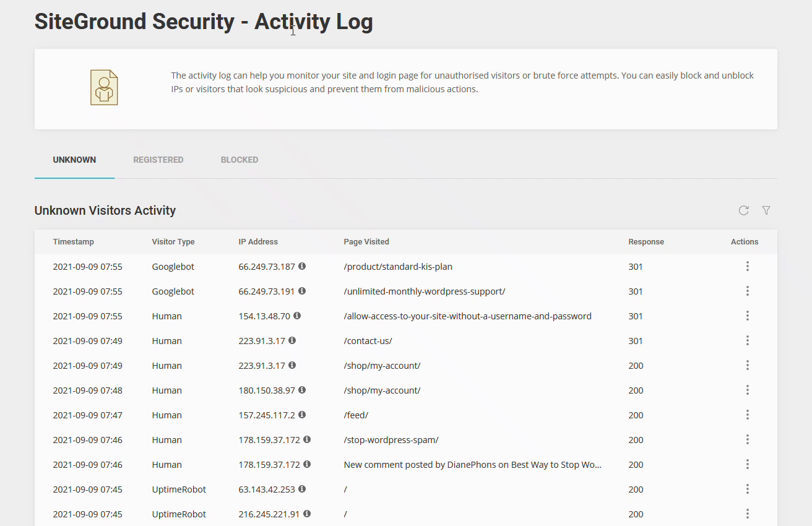Image resolution: width=812 pixels, height=526 pixels.
Task: Click UptimeRobot visitor type for 63.143.42.253
Action: point(179,489)
